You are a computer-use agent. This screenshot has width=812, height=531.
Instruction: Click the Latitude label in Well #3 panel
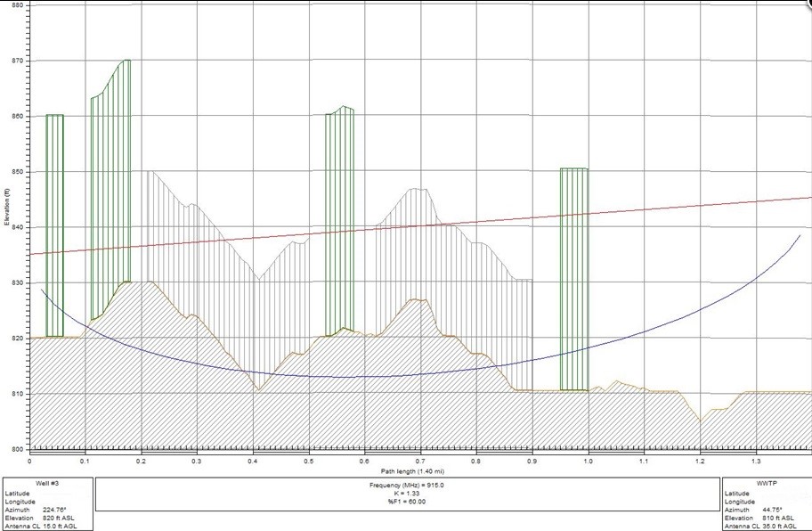tap(16, 494)
